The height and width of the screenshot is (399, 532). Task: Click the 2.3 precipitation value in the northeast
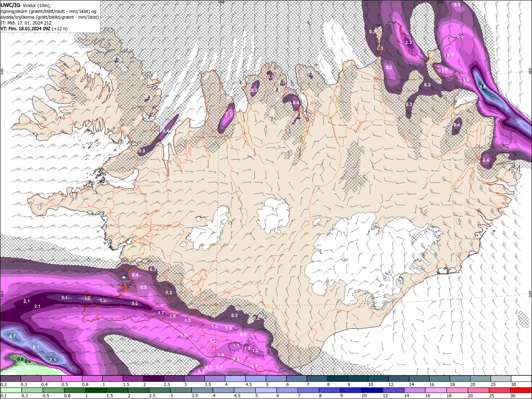pyautogui.click(x=408, y=42)
